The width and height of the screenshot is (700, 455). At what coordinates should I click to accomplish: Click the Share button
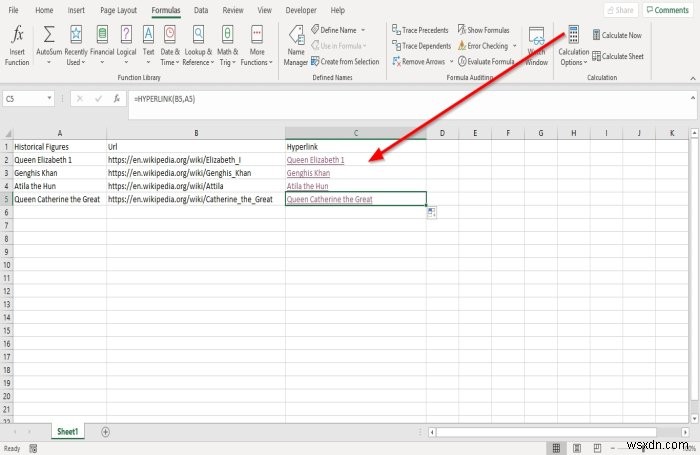(x=620, y=10)
